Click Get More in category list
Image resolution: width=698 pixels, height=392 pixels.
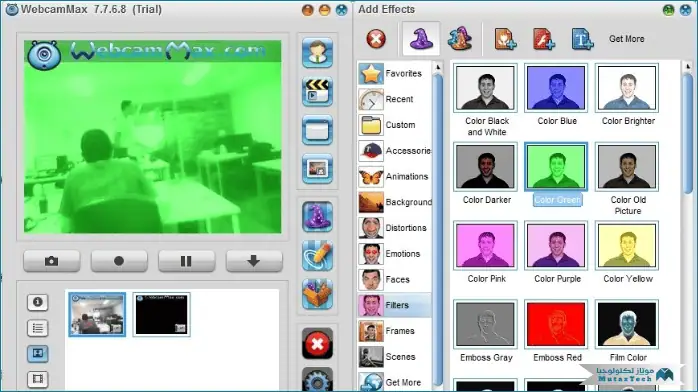click(394, 382)
